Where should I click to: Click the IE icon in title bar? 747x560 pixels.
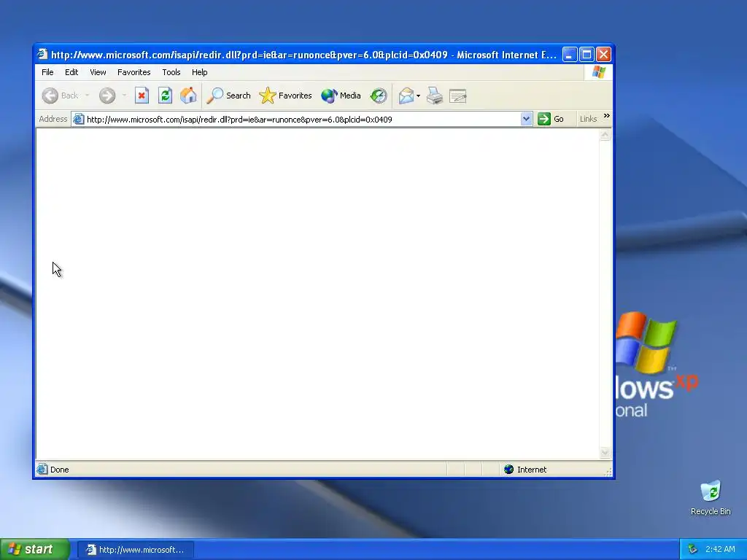(42, 54)
